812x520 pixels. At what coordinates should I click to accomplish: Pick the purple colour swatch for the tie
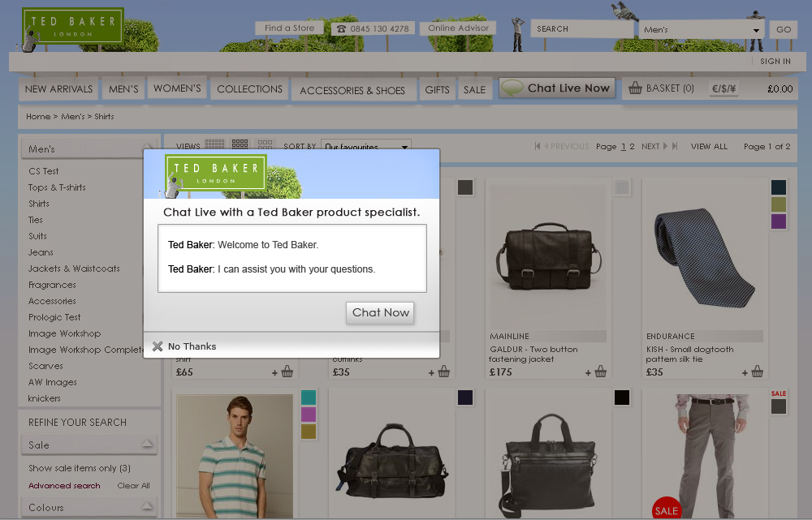[x=779, y=221]
